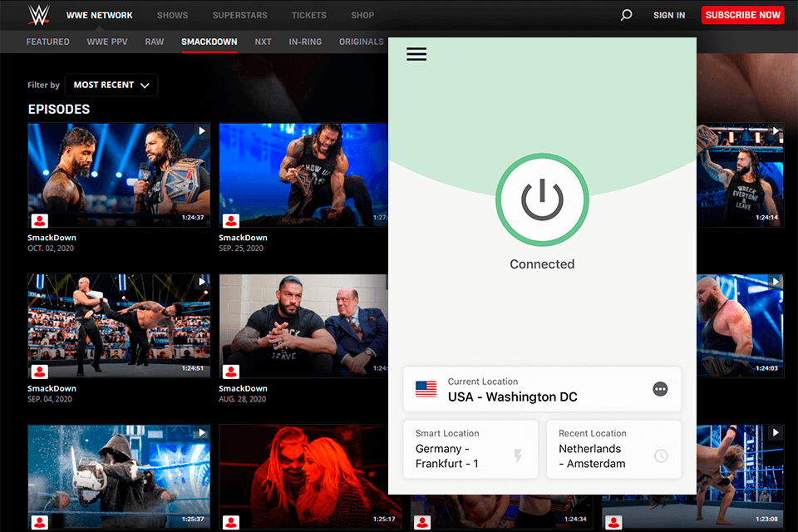Go to Tickets page
This screenshot has height=532, width=798.
(309, 15)
